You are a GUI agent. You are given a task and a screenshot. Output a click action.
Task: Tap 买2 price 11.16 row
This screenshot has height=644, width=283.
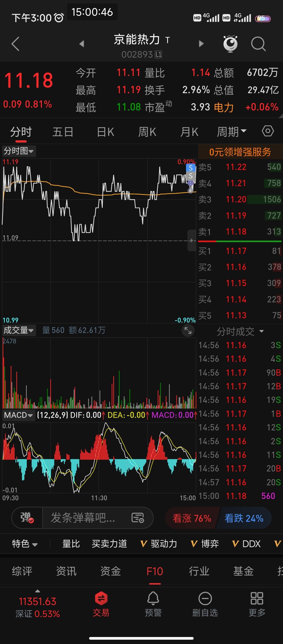click(x=240, y=267)
